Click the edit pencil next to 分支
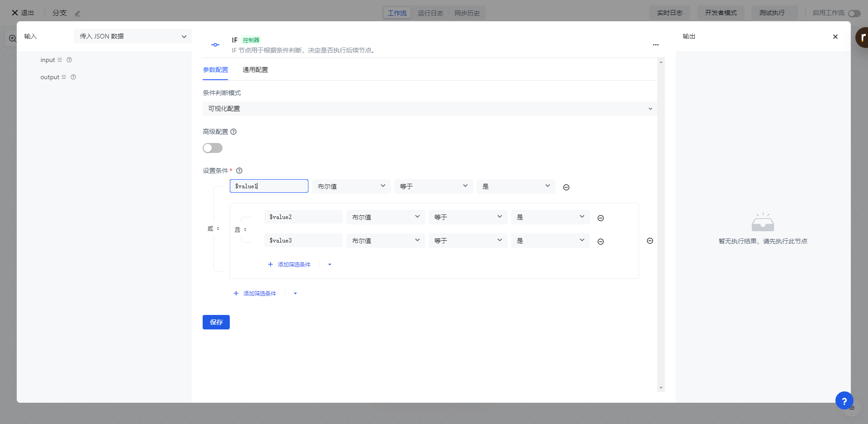The width and height of the screenshot is (868, 424). 77,14
